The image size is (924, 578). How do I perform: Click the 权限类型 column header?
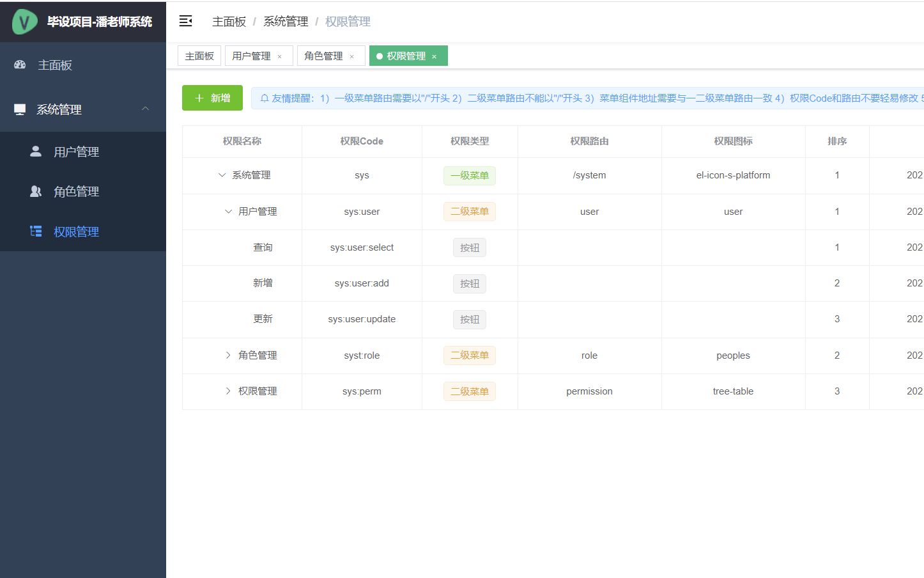470,141
